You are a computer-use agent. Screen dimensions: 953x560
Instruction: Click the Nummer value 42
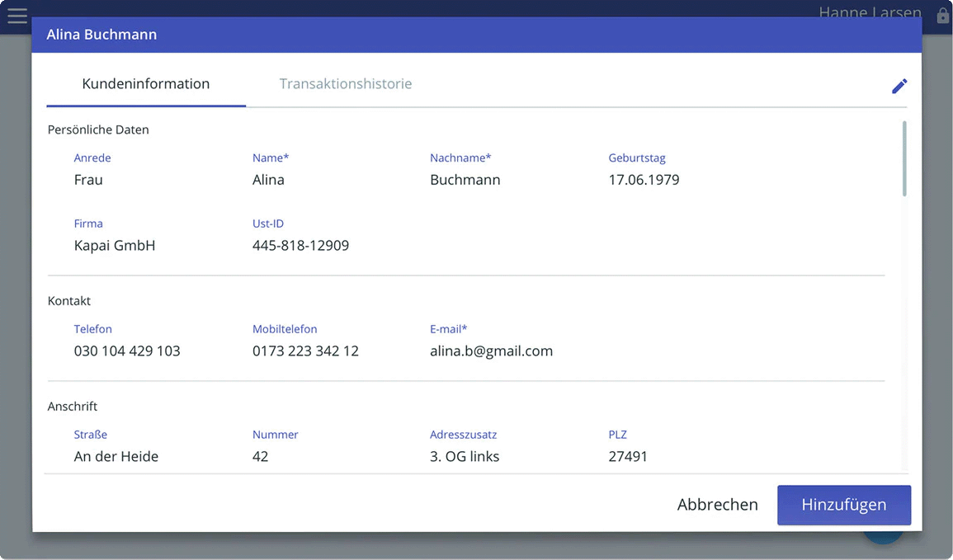[260, 457]
